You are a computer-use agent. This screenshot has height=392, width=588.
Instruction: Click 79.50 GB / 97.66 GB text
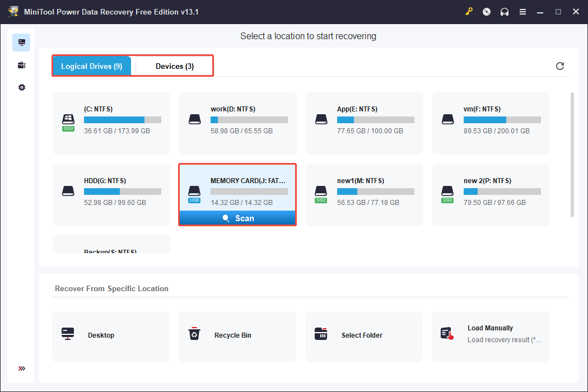494,203
